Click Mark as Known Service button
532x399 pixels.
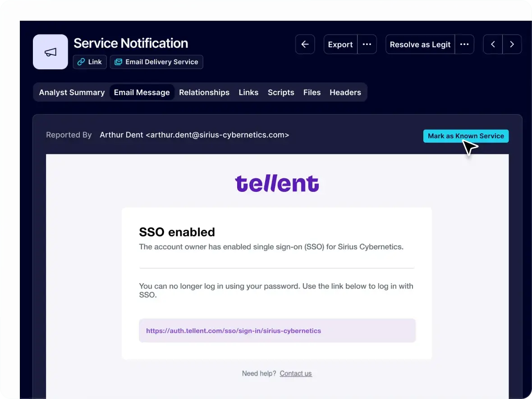click(x=466, y=136)
